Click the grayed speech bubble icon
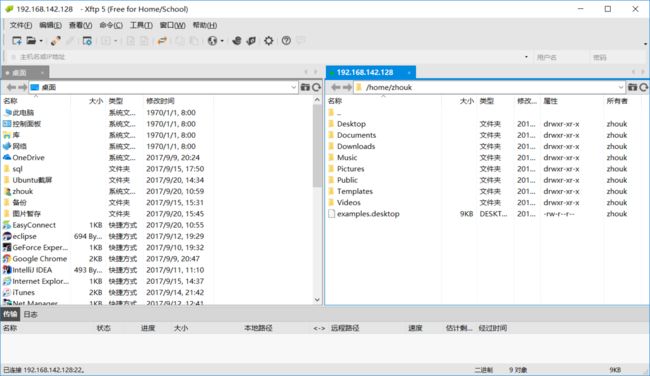Screen dimensions: 650x376 [x=301, y=41]
